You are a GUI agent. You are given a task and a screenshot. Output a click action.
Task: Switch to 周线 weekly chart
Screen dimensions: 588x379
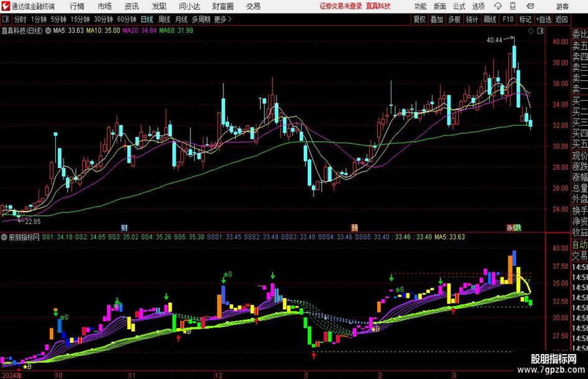[164, 19]
